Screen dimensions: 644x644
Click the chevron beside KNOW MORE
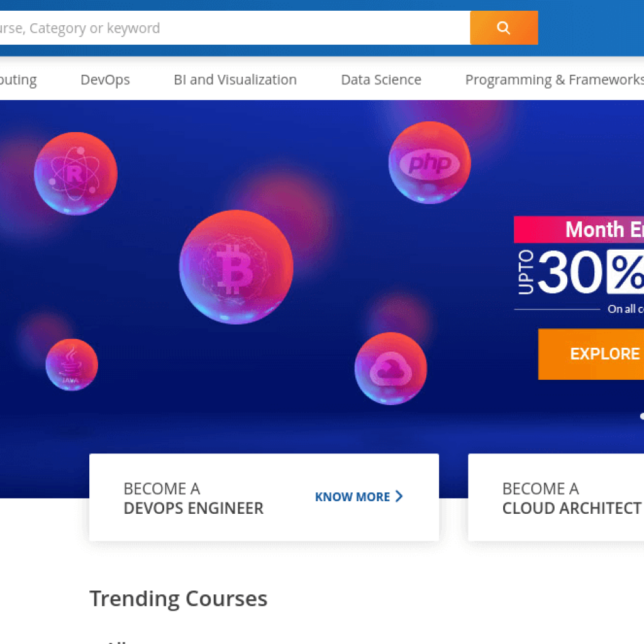pos(399,497)
